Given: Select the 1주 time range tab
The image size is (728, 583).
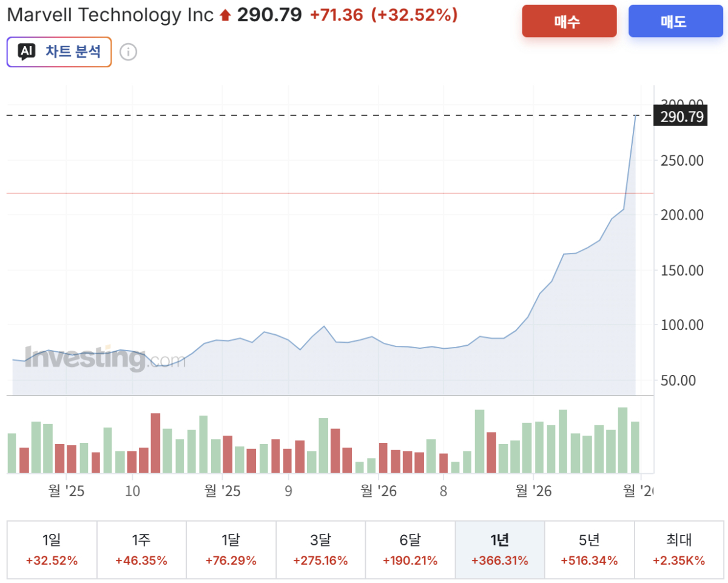Looking at the screenshot, I should [141, 550].
